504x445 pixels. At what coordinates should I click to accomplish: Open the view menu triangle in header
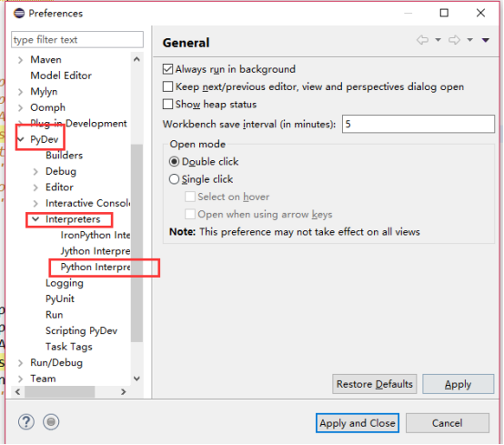(x=486, y=40)
